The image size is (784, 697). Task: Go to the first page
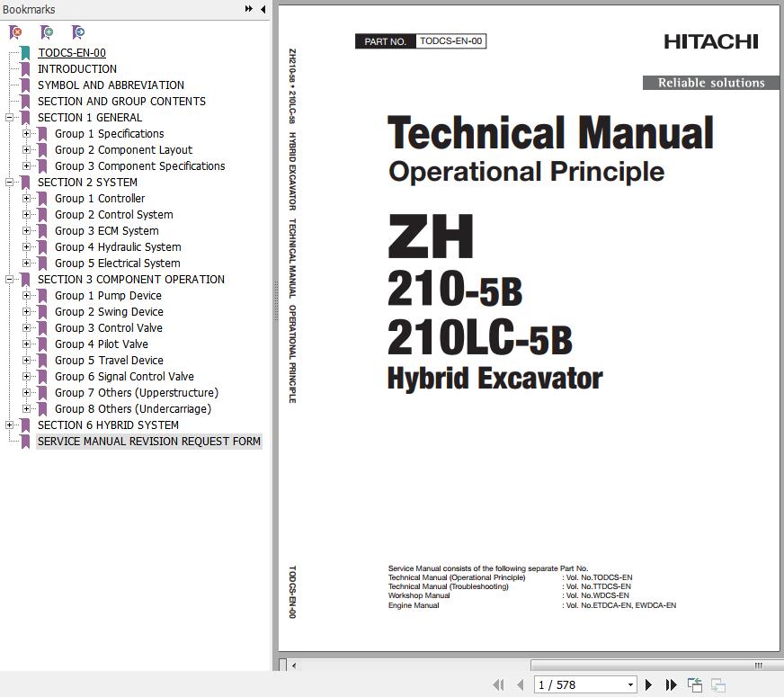tap(498, 684)
